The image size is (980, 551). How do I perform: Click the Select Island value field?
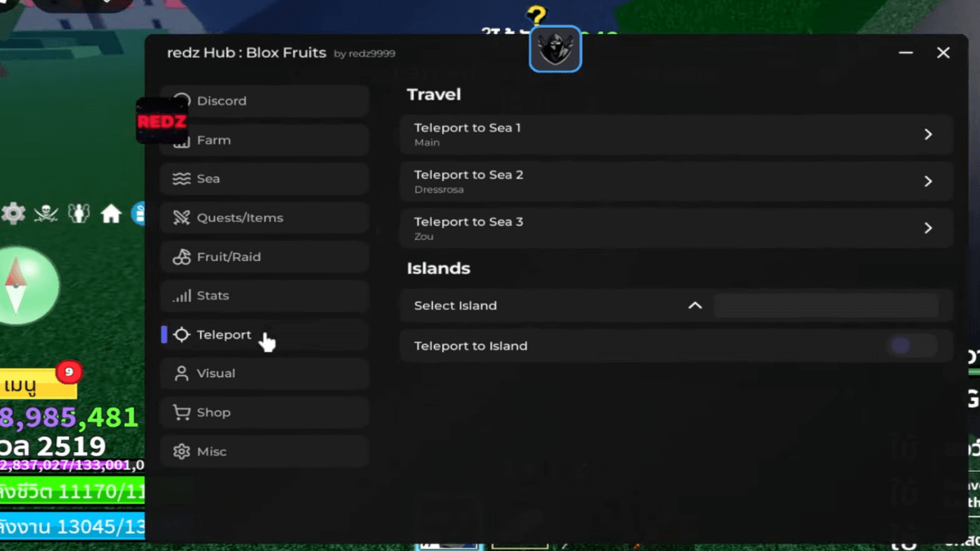[826, 305]
